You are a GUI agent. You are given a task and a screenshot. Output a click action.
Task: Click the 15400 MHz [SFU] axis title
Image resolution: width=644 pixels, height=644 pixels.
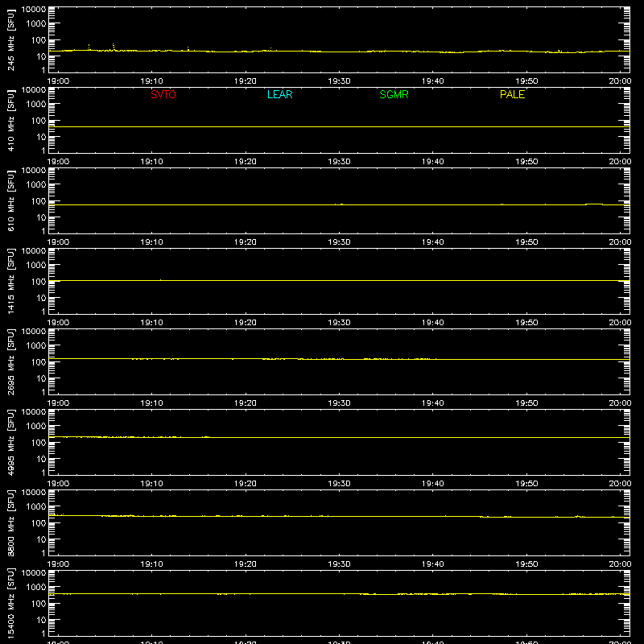(x=11, y=603)
